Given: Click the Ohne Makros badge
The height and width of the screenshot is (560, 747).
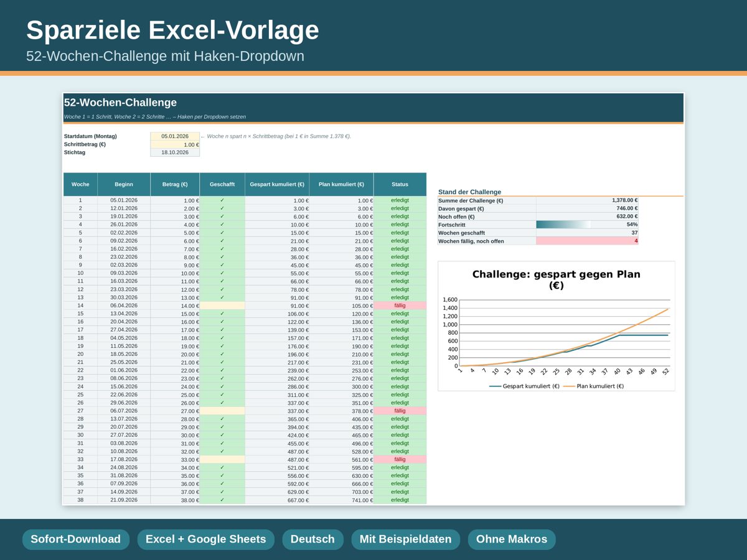Looking at the screenshot, I should (512, 539).
